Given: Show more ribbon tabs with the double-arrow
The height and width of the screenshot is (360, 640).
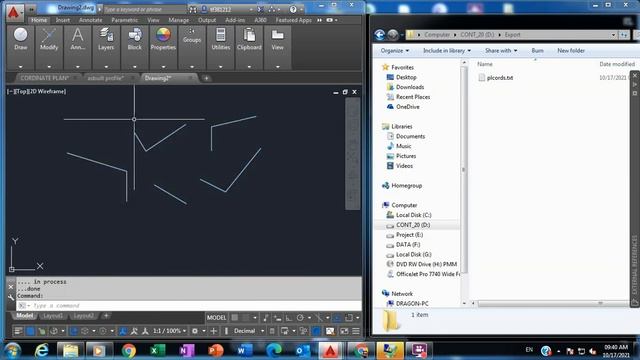Looking at the screenshot, I should [320, 20].
